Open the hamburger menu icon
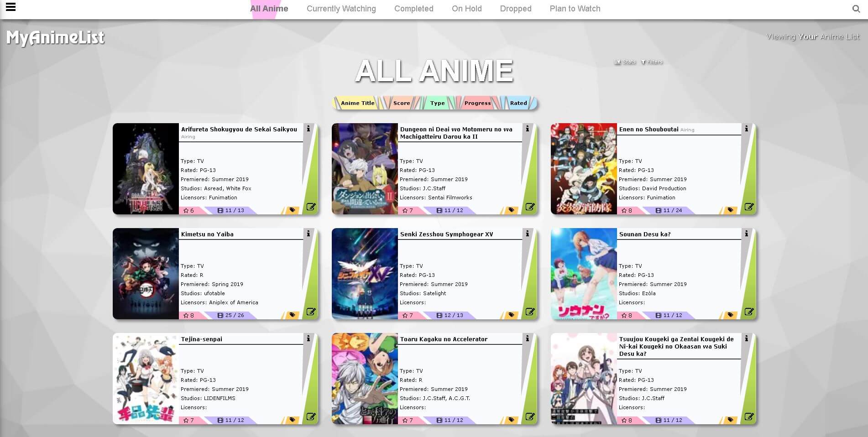868x437 pixels. pos(10,7)
